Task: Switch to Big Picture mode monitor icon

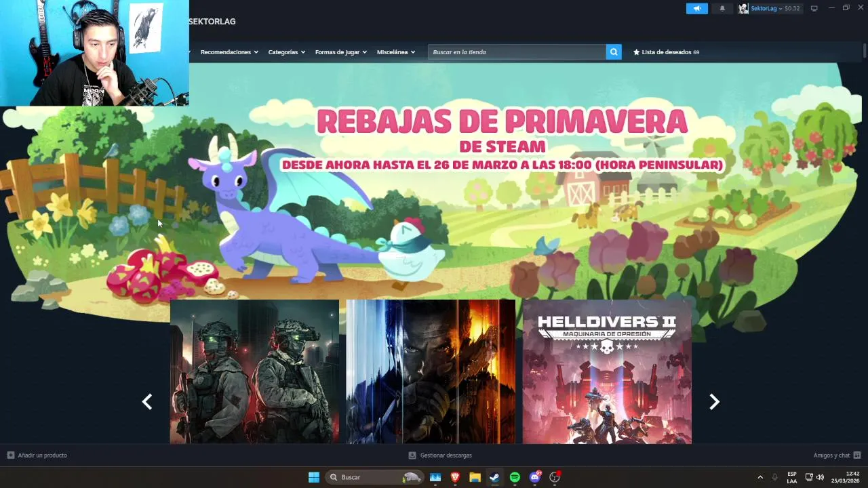Action: 814,8
